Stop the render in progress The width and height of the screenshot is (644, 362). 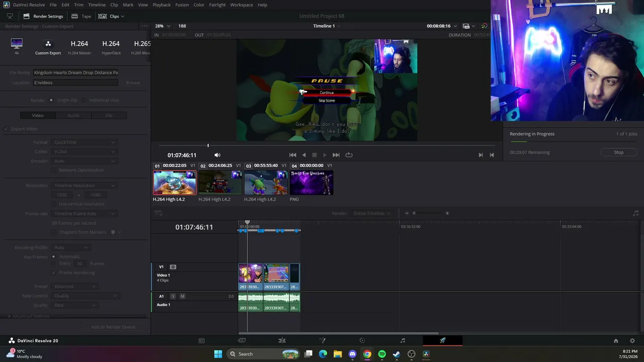point(619,152)
